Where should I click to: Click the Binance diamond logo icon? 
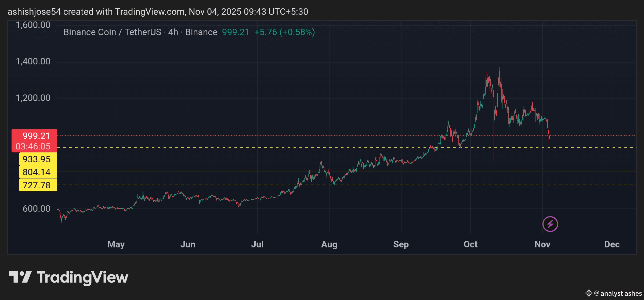[x=589, y=293]
